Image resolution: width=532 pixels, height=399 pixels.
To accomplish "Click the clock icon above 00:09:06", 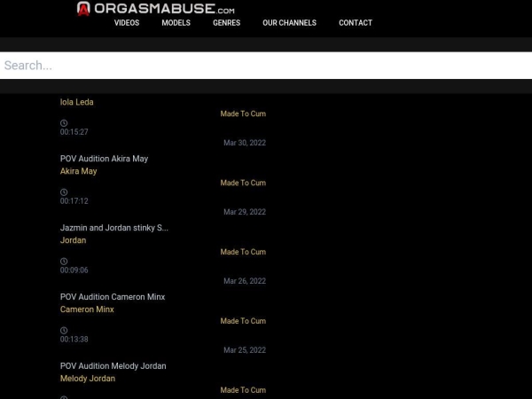I will tap(64, 262).
